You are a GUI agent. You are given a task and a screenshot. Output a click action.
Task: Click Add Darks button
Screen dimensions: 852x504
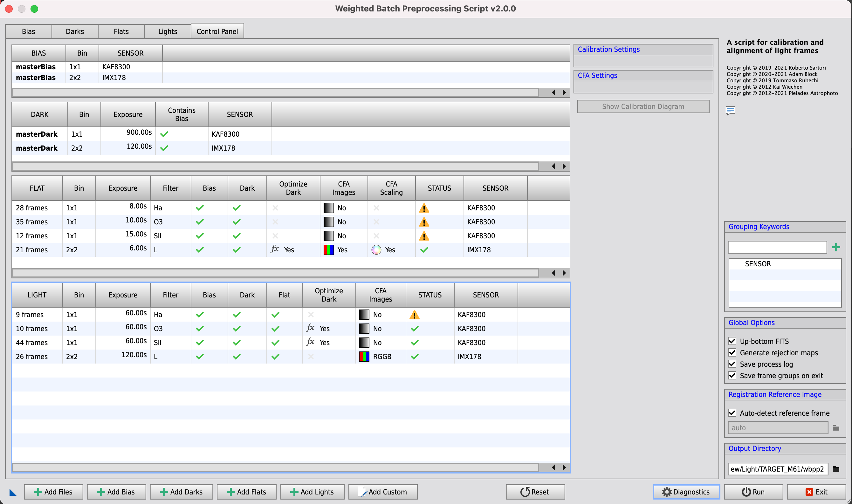pos(182,492)
